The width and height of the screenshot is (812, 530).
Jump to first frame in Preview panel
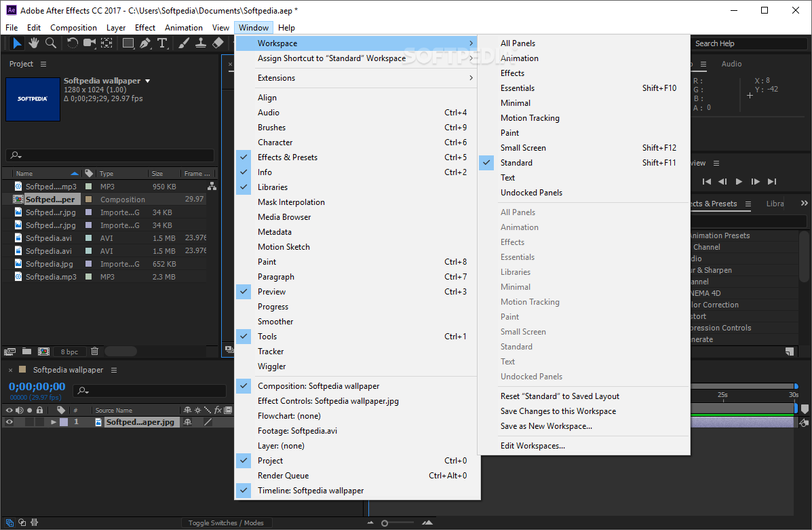(x=706, y=181)
